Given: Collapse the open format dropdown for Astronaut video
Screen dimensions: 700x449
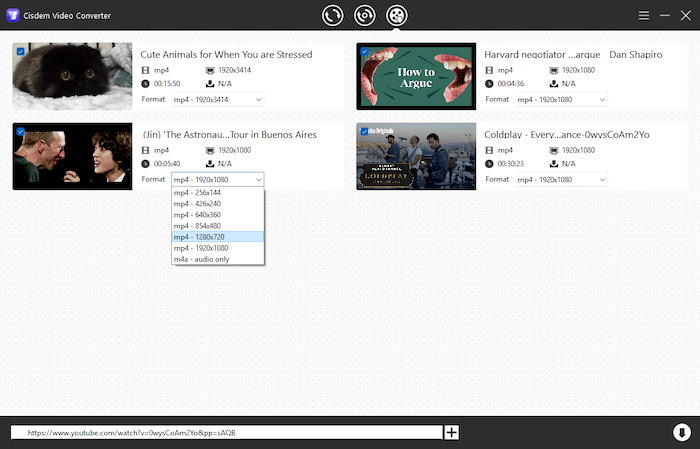Looking at the screenshot, I should point(217,179).
